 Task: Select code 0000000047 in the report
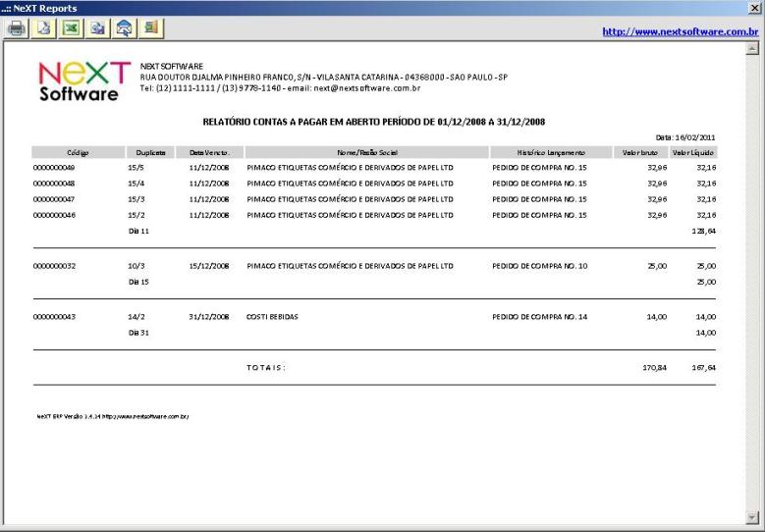click(54, 199)
